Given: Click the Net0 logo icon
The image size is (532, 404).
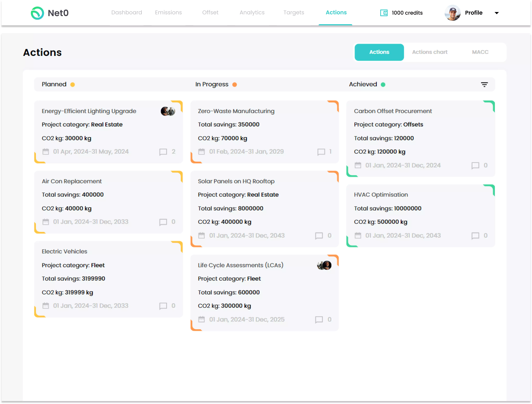Looking at the screenshot, I should tap(37, 13).
